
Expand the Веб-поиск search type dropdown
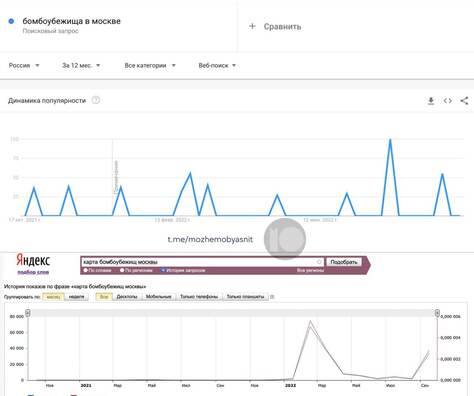pyautogui.click(x=217, y=65)
